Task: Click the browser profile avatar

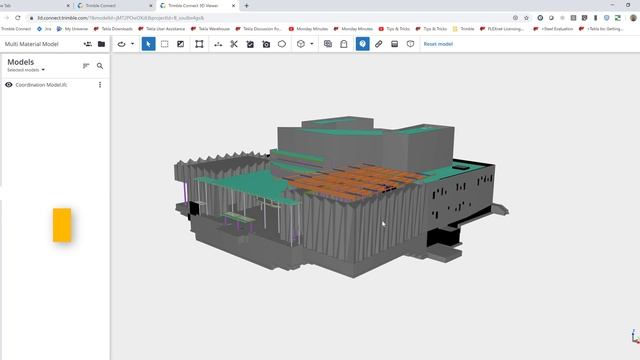Action: coord(633,18)
